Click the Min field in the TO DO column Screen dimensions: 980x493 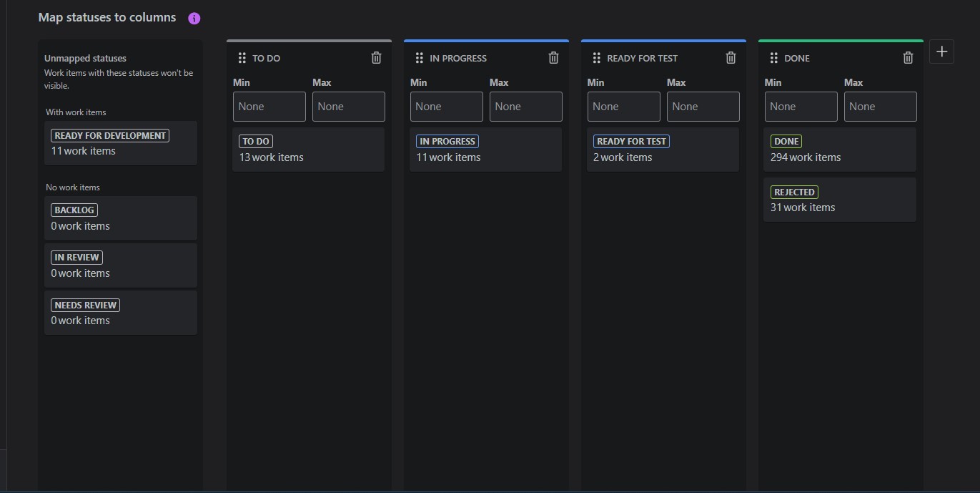pyautogui.click(x=269, y=107)
